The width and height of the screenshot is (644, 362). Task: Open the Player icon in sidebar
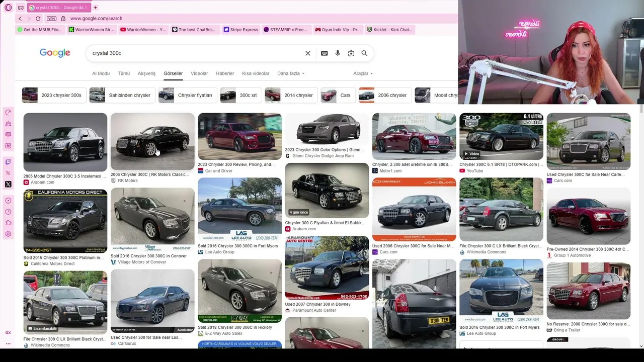click(8, 201)
